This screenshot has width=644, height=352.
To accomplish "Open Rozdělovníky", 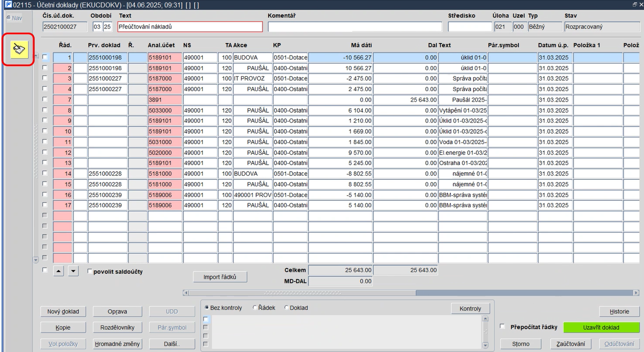I will pos(118,327).
